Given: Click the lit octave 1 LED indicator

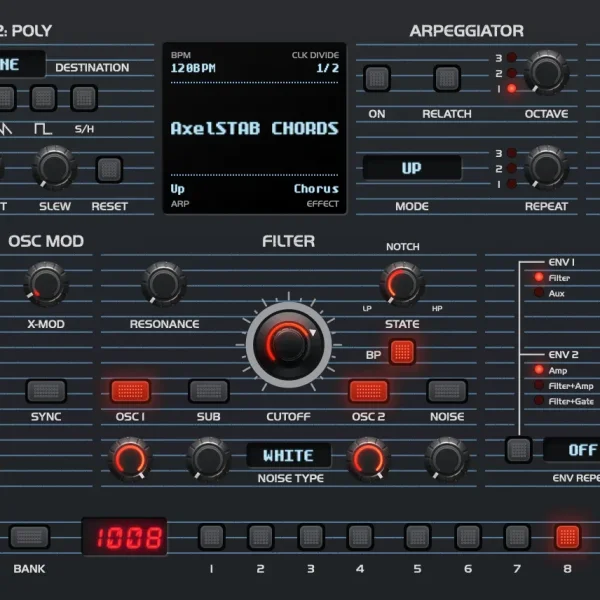Looking at the screenshot, I should (x=512, y=89).
